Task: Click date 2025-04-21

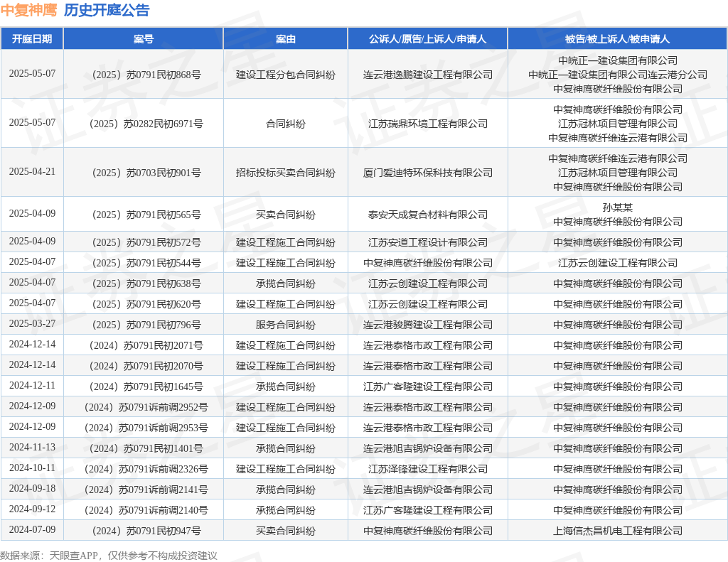Action: pos(32,172)
